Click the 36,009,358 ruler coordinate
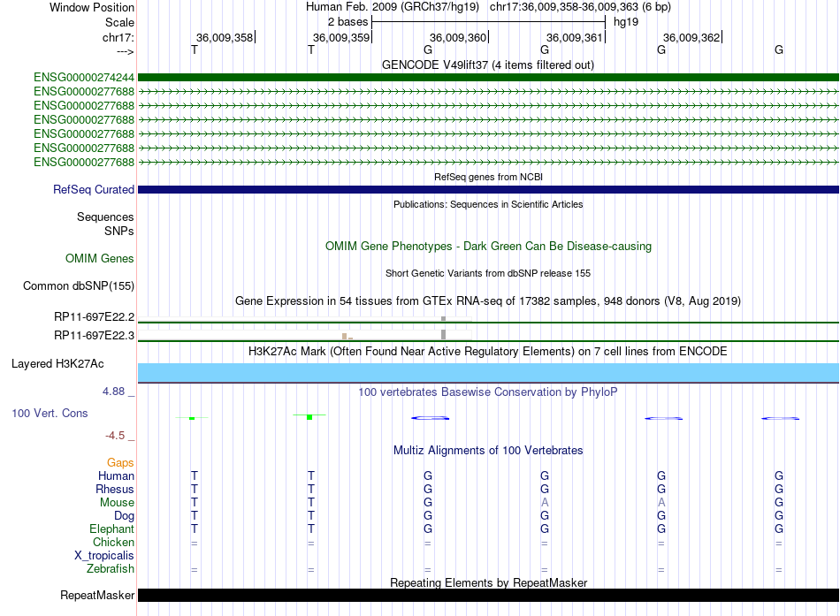The image size is (840, 616). click(224, 37)
